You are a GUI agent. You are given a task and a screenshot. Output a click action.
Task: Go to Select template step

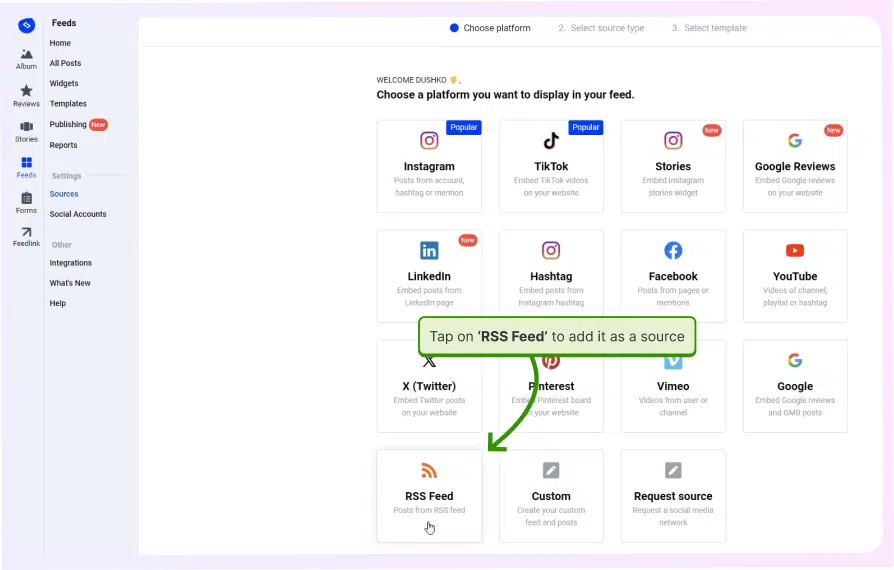[709, 28]
